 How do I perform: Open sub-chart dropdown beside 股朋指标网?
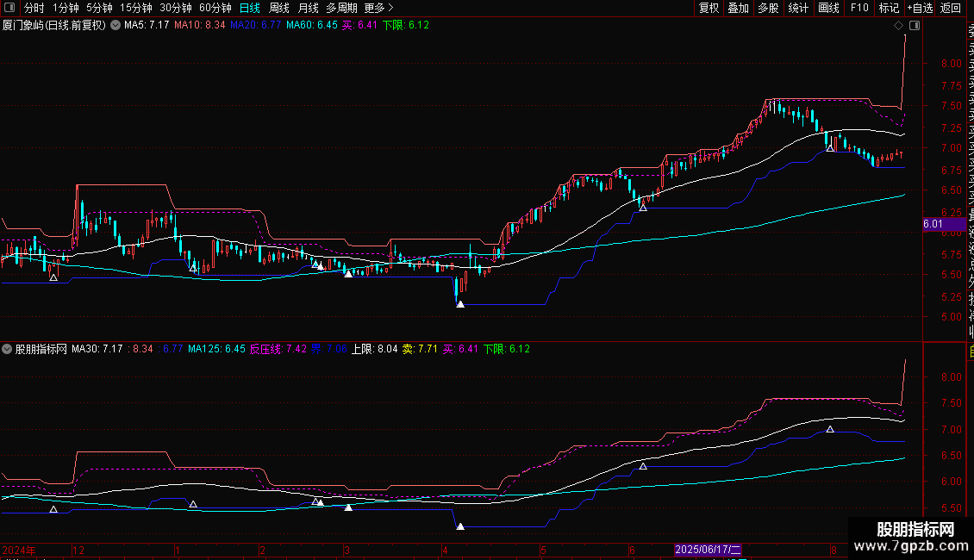[7, 349]
